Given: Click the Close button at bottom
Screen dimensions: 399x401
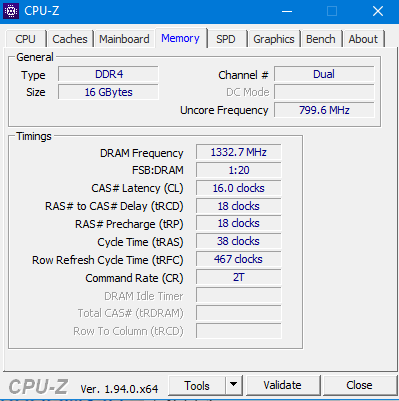Looking at the screenshot, I should (359, 385).
